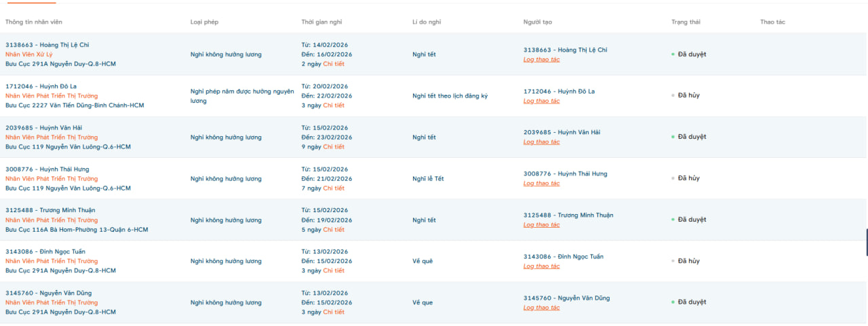
Task: View Log thao tác for Huỳnh Đô La
Action: (x=542, y=101)
